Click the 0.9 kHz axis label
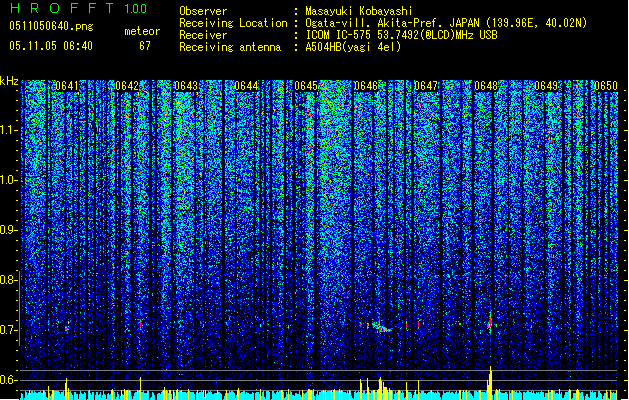 pos(9,230)
